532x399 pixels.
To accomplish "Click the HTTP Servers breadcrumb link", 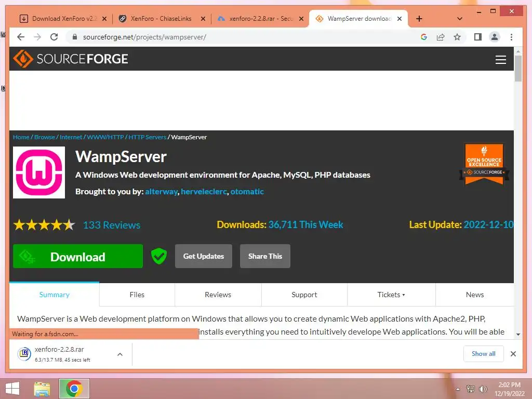I will tap(147, 137).
